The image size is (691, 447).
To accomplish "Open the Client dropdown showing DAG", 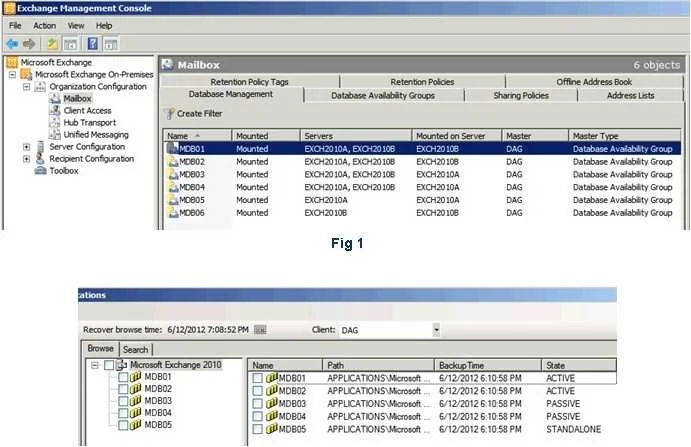I will click(x=436, y=330).
